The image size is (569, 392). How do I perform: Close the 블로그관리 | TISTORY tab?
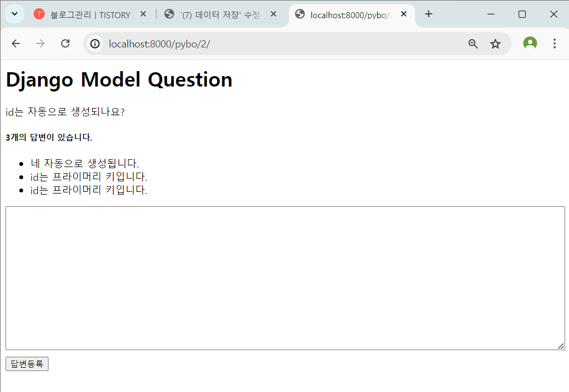click(143, 14)
